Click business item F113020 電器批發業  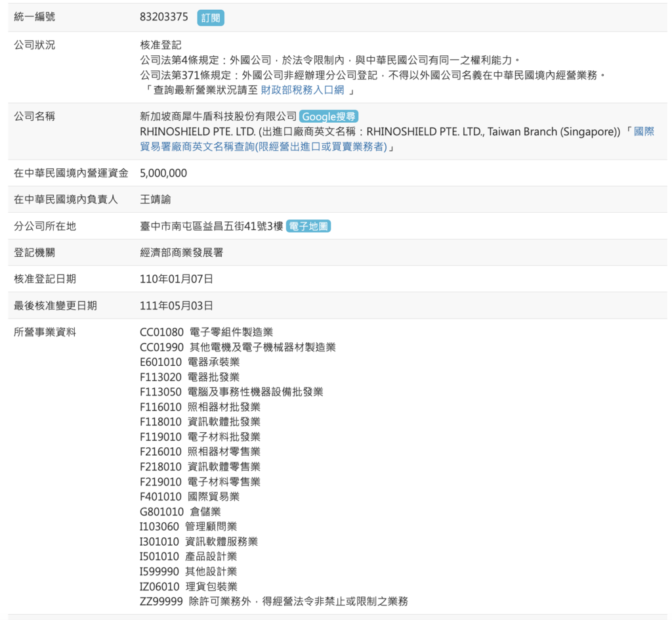190,377
